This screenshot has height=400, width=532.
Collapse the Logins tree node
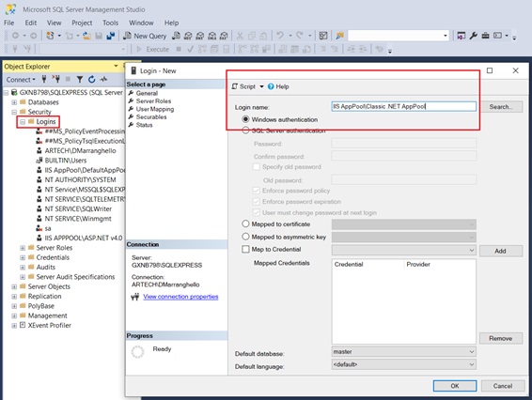23,122
